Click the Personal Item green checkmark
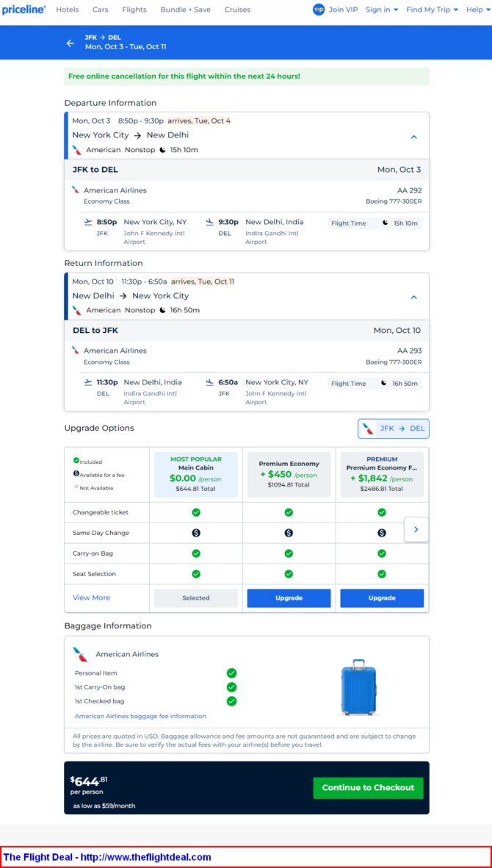This screenshot has width=492, height=868. 231,673
